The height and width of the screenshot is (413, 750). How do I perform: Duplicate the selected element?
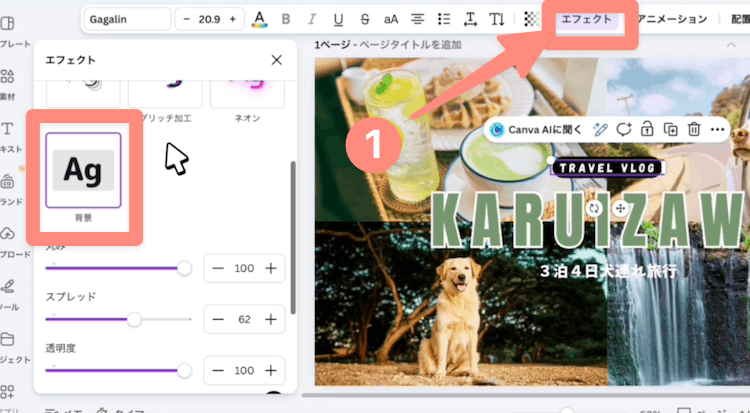[671, 130]
